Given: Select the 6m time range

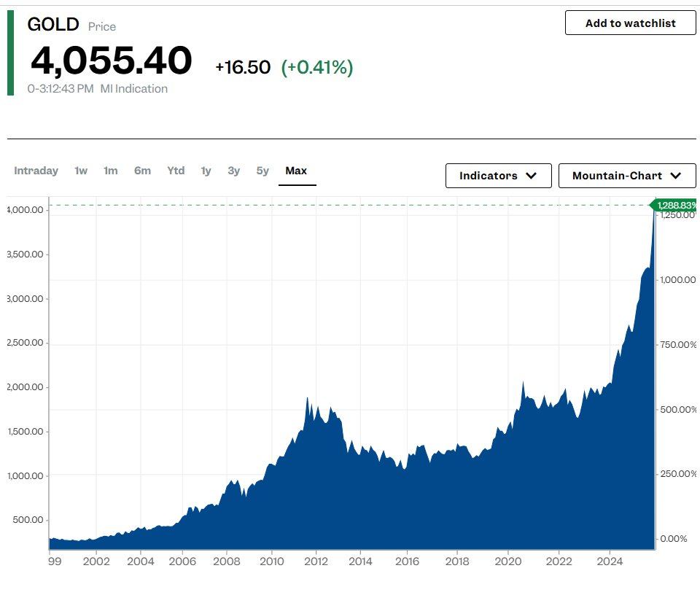Looking at the screenshot, I should 142,171.
